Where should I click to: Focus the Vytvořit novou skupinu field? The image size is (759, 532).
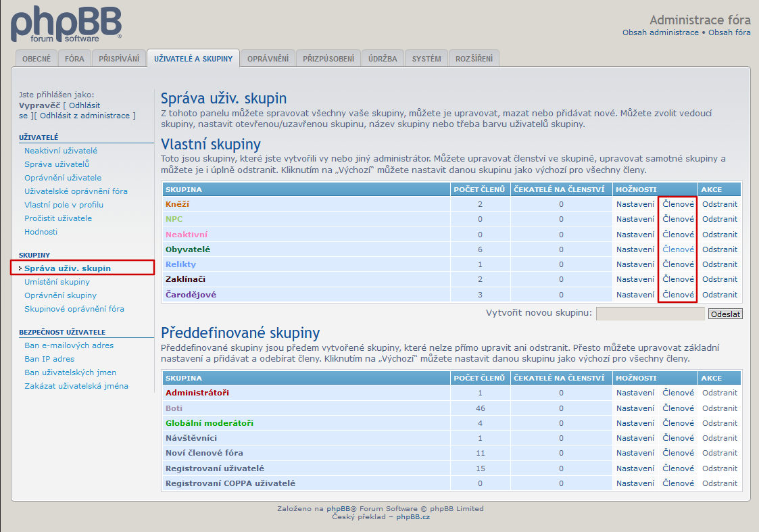point(650,314)
